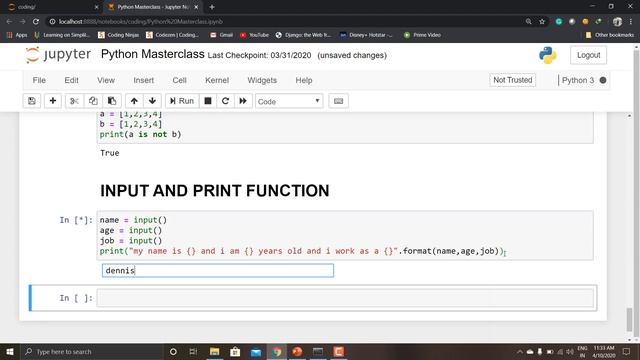Reload the page in browser
The width and height of the screenshot is (640, 360).
tap(36, 21)
